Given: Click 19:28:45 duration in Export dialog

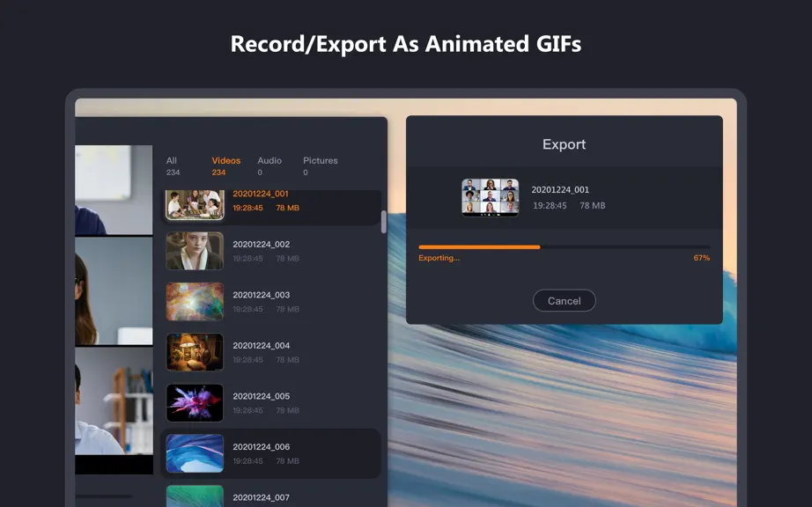Looking at the screenshot, I should tap(550, 206).
